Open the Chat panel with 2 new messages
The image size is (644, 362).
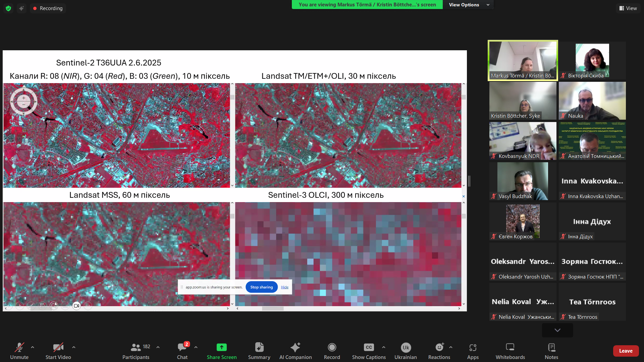182,351
